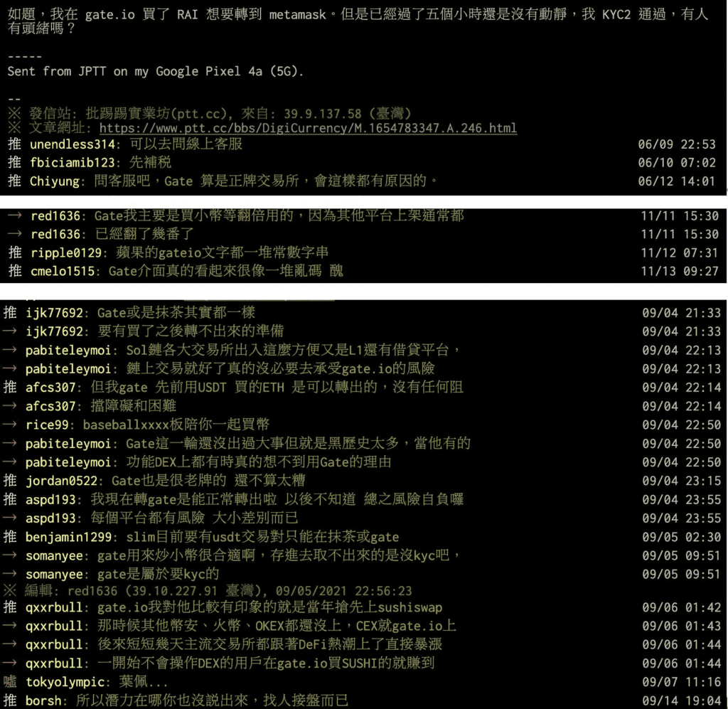Viewport: 728px width, 709px height.
Task: Click aspd193 comment '每個平台都有風險'
Action: 194,518
